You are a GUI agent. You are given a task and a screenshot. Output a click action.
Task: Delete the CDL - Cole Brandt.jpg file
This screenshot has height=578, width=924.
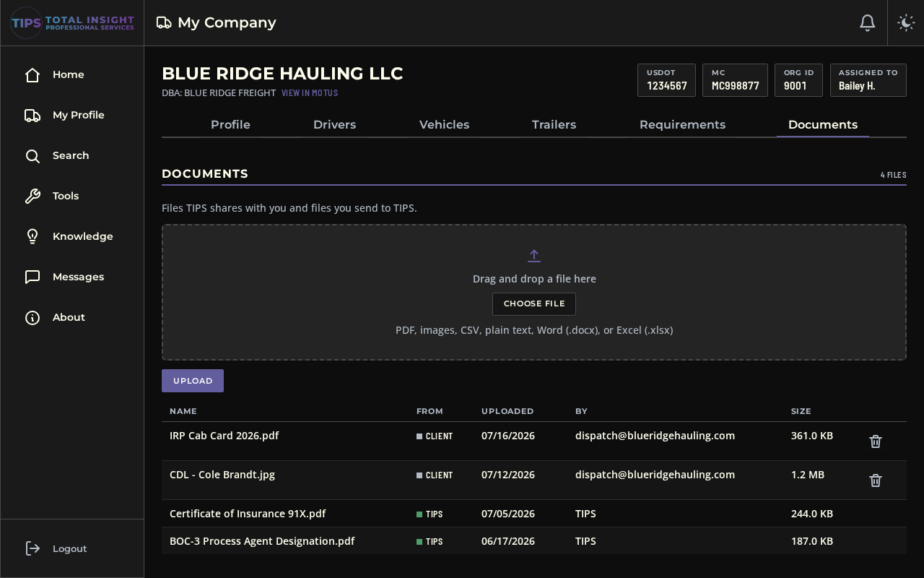pos(876,480)
